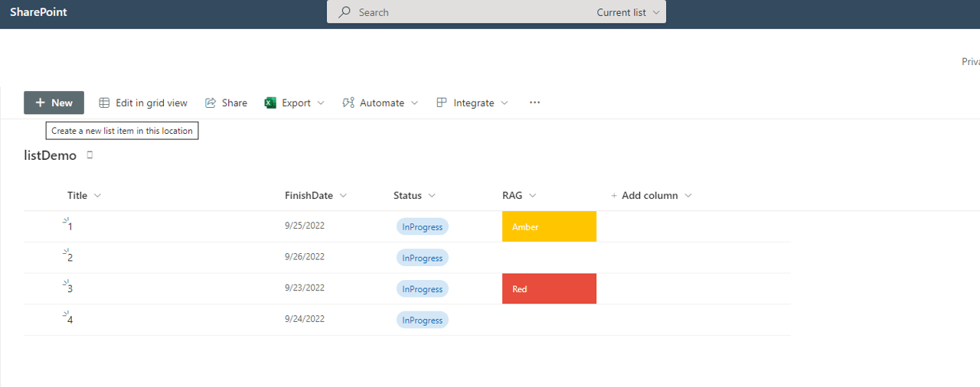Image resolution: width=980 pixels, height=387 pixels.
Task: Open Edit in grid view
Action: [x=143, y=102]
